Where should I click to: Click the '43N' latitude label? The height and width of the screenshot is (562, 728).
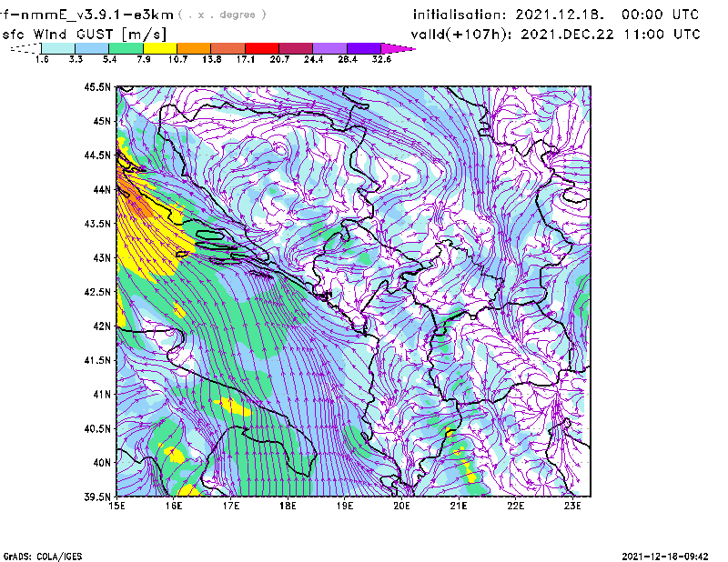pos(102,257)
